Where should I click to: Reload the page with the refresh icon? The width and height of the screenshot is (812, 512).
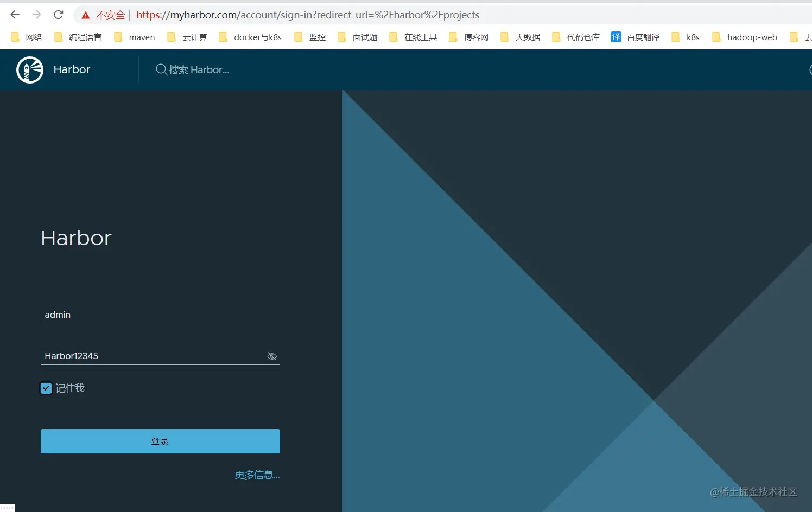coord(59,15)
